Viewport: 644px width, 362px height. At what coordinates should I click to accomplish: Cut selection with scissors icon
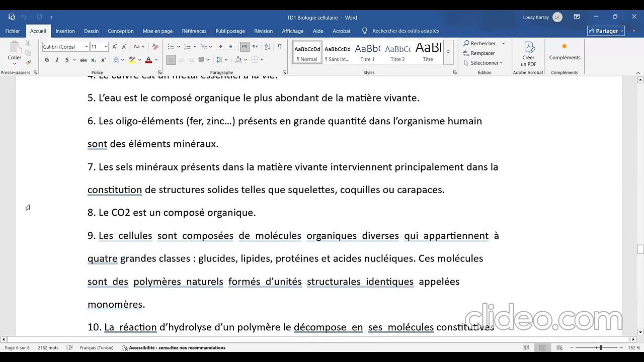28,44
